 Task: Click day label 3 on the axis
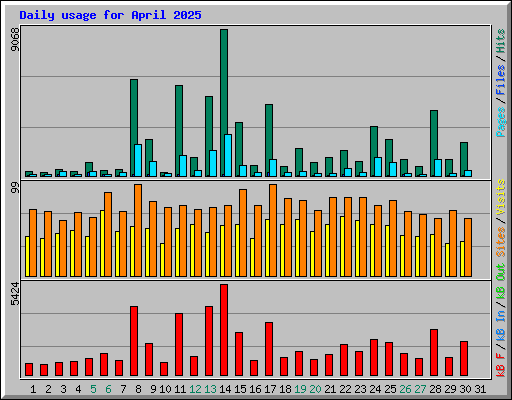click(63, 389)
